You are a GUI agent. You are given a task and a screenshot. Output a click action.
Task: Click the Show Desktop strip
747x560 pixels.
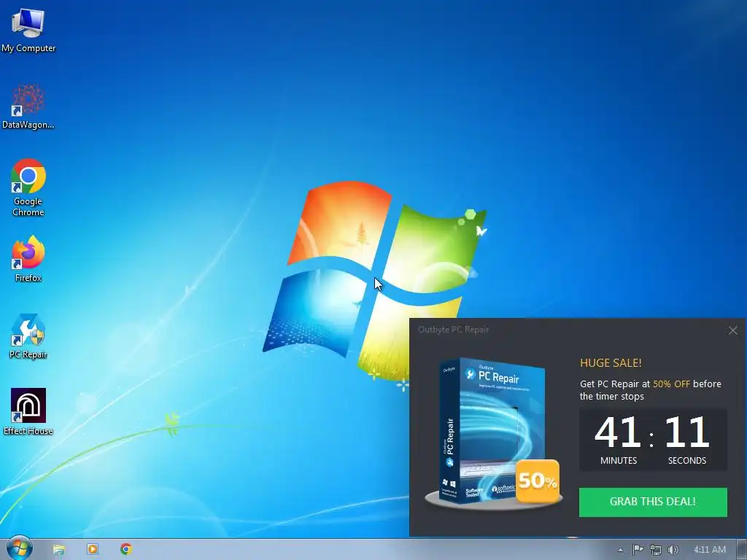click(742, 550)
